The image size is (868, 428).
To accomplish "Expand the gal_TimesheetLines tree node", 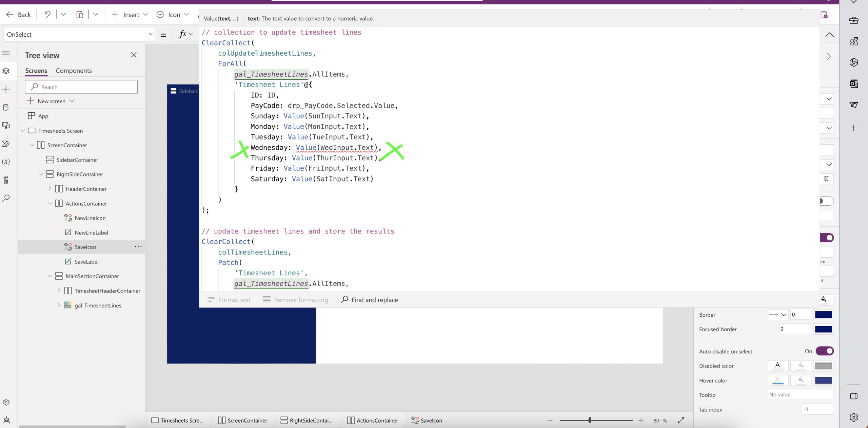I will tap(59, 305).
